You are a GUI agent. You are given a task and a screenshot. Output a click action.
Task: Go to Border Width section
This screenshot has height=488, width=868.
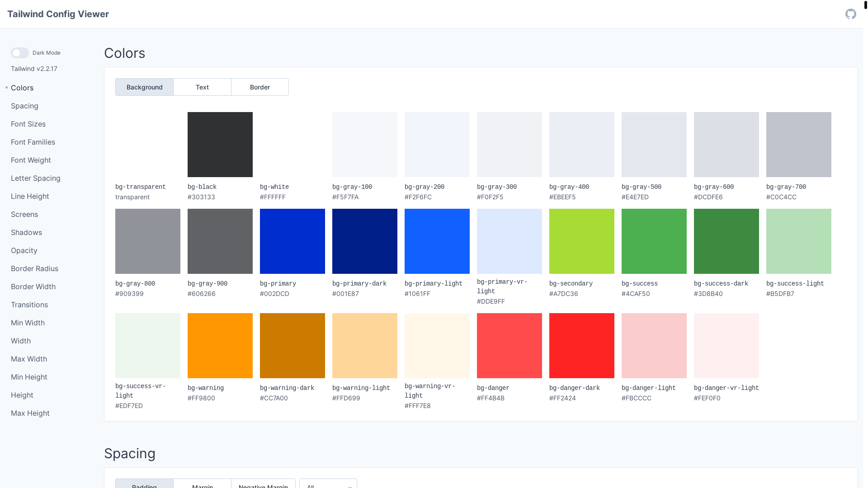click(x=33, y=286)
